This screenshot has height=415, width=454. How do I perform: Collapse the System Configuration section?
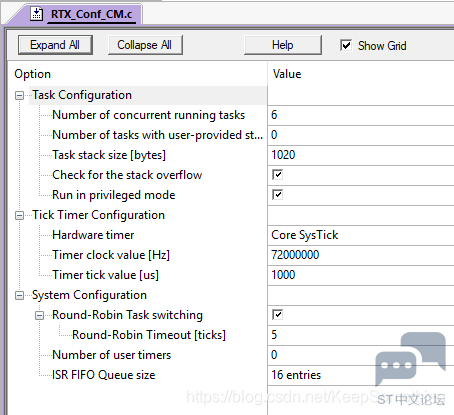point(19,296)
